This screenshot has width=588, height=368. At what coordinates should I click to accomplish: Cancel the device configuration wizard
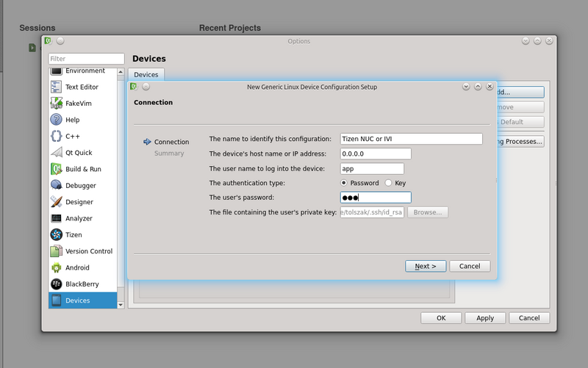pyautogui.click(x=469, y=266)
